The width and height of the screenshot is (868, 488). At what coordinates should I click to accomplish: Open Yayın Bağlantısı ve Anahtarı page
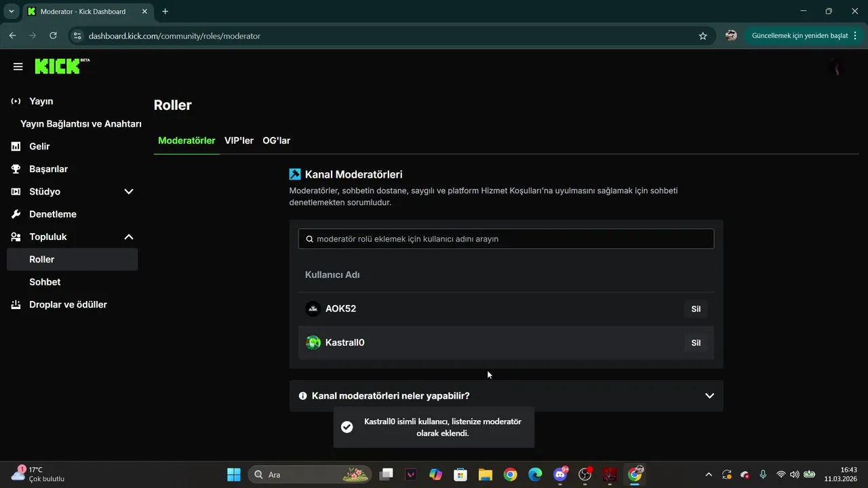pos(81,124)
